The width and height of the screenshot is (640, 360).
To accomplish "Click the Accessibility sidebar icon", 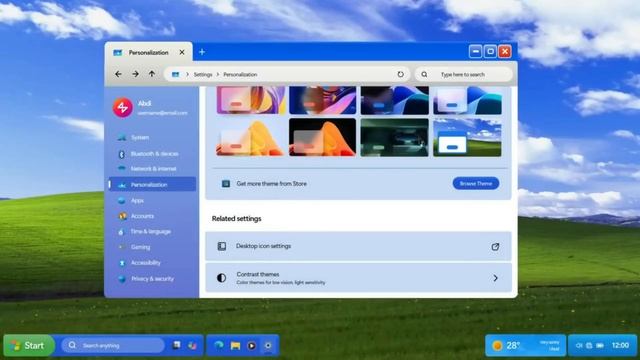I will 122,263.
